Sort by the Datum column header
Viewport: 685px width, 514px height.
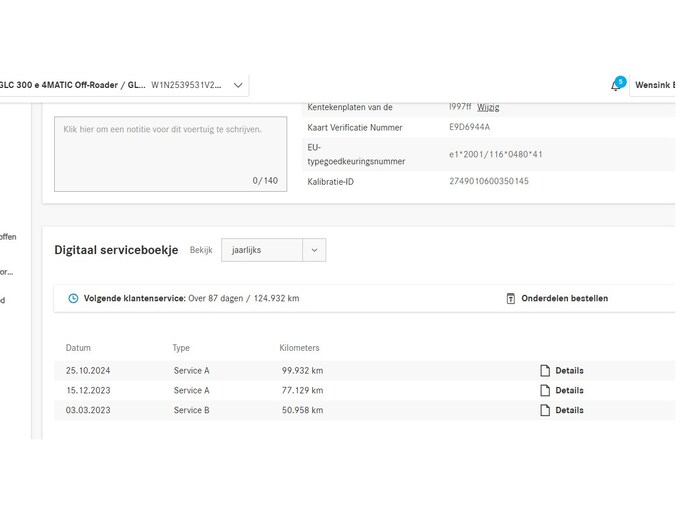pyautogui.click(x=78, y=348)
